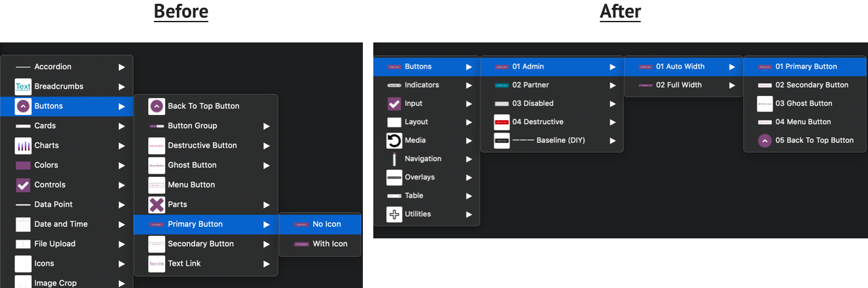Expand the Button Group submenu arrow
Viewport: 868px width, 288px height.
tap(266, 126)
